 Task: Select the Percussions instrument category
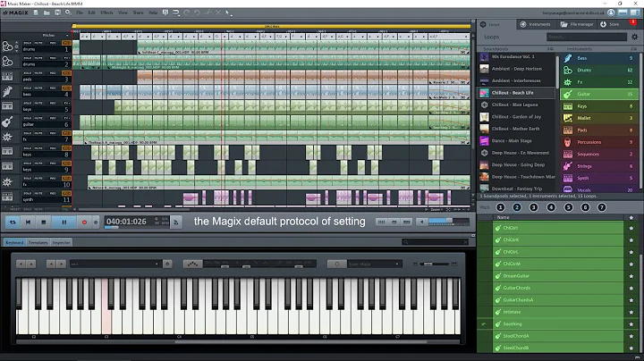(x=599, y=142)
